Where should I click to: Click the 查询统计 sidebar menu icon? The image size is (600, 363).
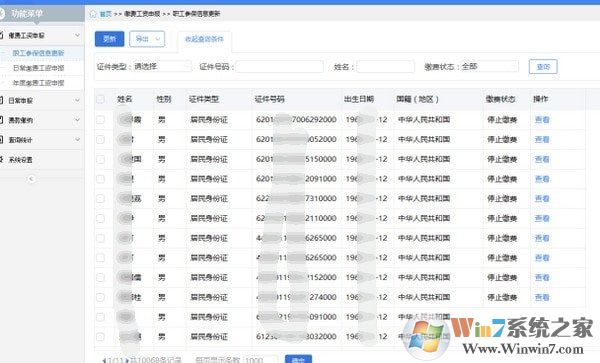2,140
